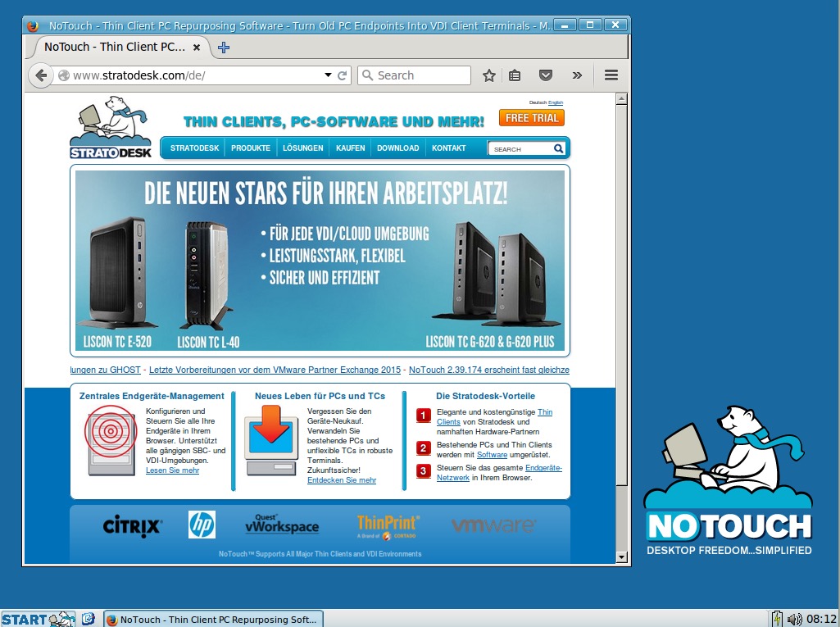Click the site search magnifier icon
This screenshot has width=840, height=627.
point(559,148)
